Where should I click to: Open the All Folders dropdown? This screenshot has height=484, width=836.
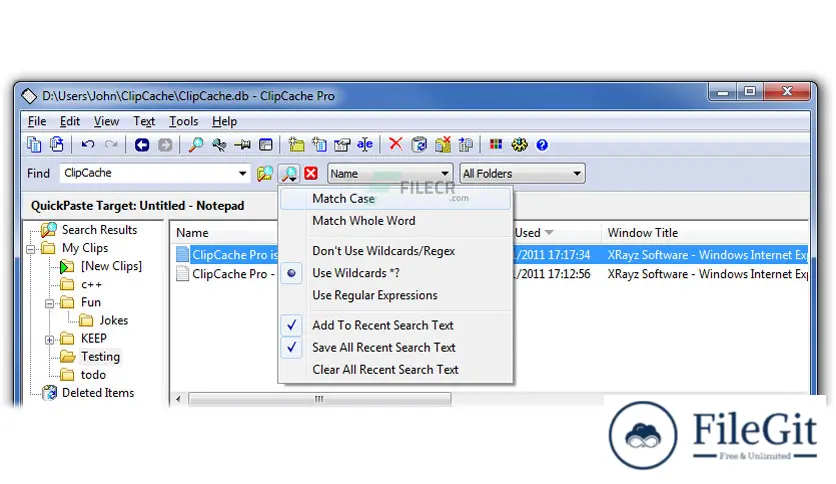click(522, 173)
